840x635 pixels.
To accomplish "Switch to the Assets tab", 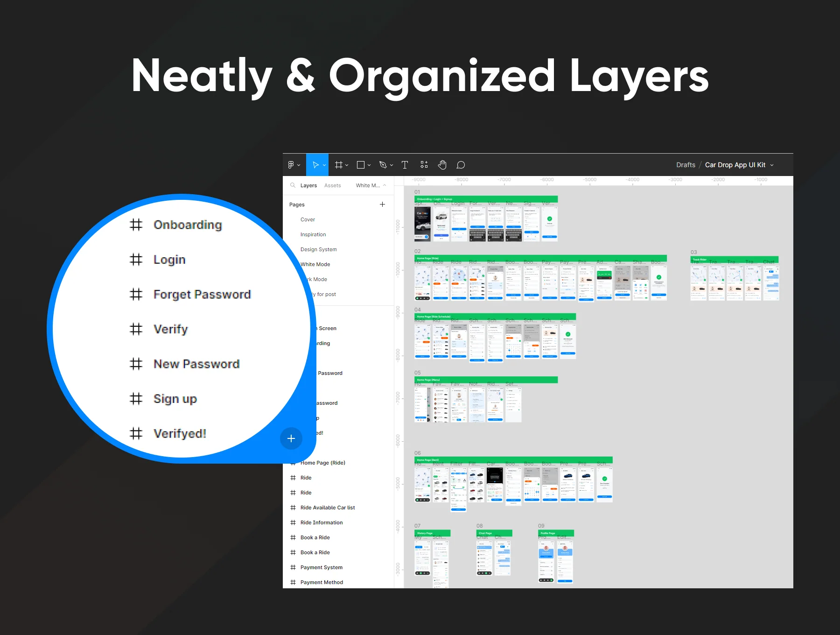I will coord(332,185).
